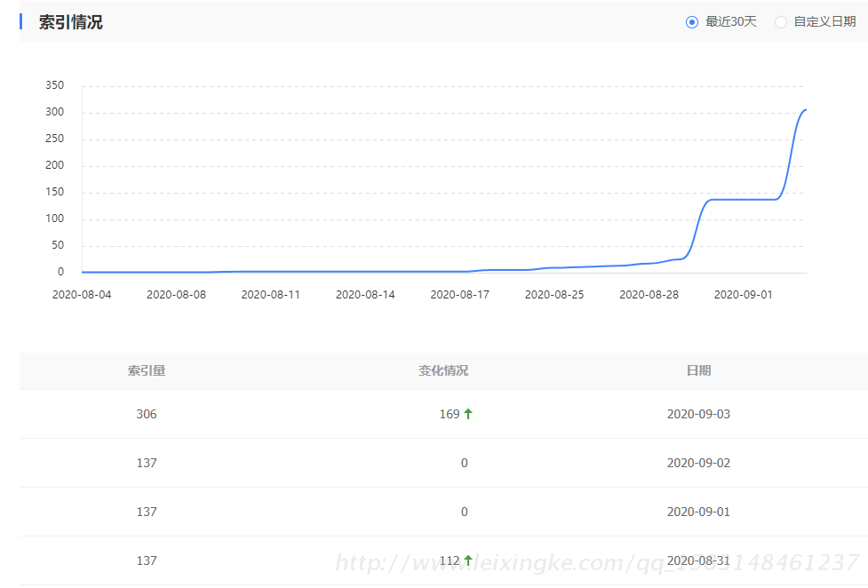The height and width of the screenshot is (588, 868).
Task: Click the 2020-09-03 date cell
Action: pyautogui.click(x=698, y=414)
